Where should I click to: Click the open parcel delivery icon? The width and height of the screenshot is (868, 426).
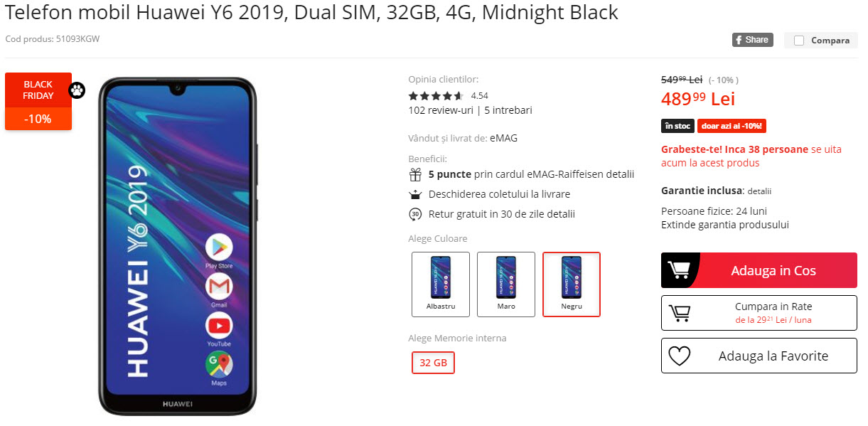coord(415,194)
